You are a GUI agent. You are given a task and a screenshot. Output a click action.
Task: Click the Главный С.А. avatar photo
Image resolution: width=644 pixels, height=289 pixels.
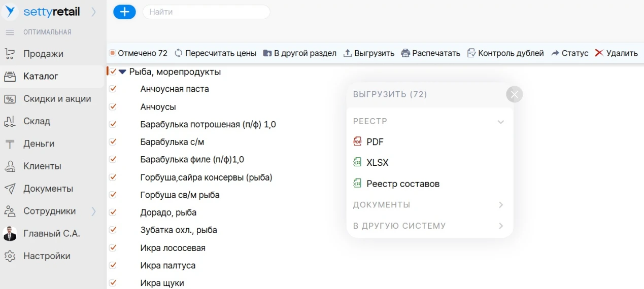pyautogui.click(x=10, y=234)
